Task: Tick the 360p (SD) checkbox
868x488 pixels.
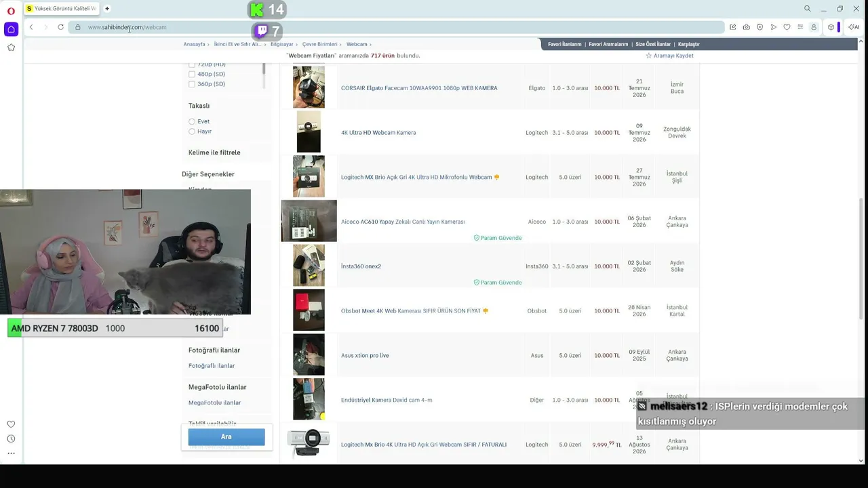Action: click(192, 84)
